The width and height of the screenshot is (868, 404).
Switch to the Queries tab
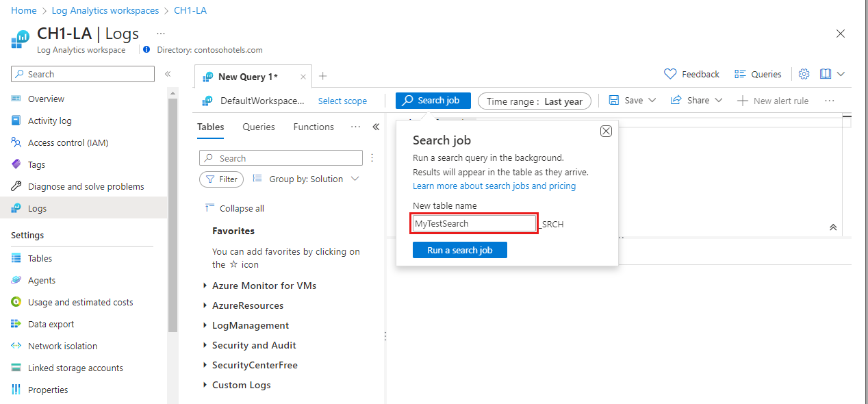tap(259, 127)
